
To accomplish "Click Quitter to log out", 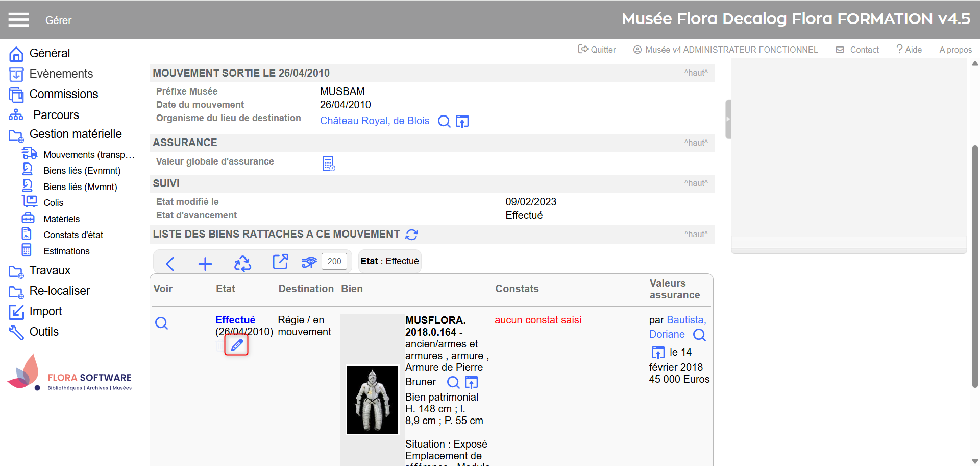I will (x=597, y=50).
